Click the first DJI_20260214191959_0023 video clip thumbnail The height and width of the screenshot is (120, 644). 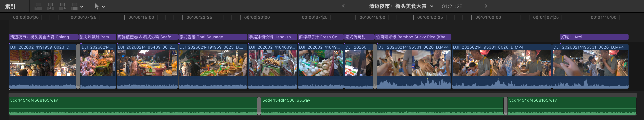[x=42, y=63]
